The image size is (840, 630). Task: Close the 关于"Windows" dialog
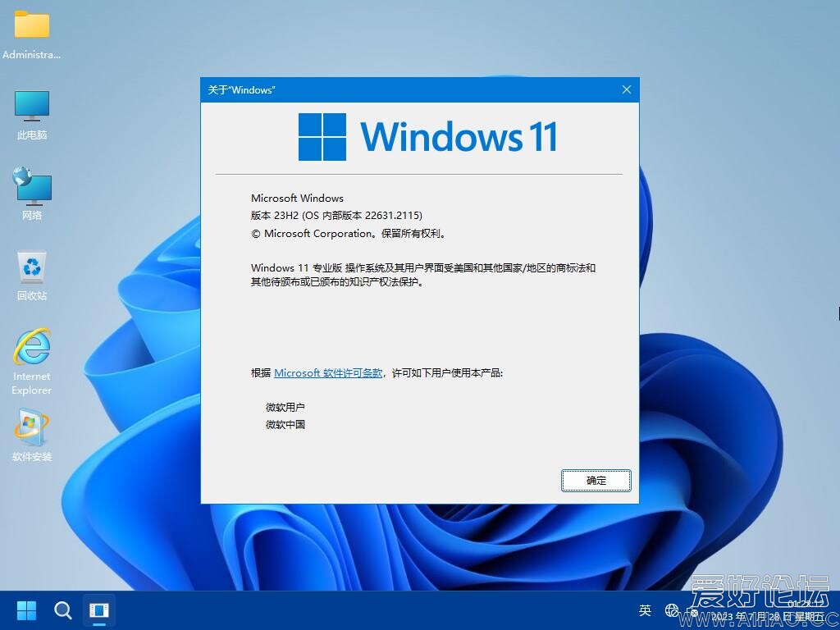point(627,89)
